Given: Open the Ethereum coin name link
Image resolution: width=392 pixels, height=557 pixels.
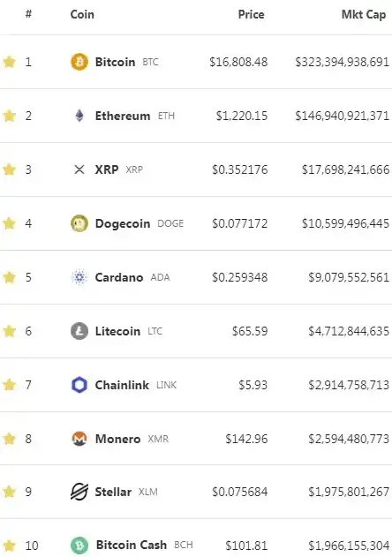Looking at the screenshot, I should 123,116.
